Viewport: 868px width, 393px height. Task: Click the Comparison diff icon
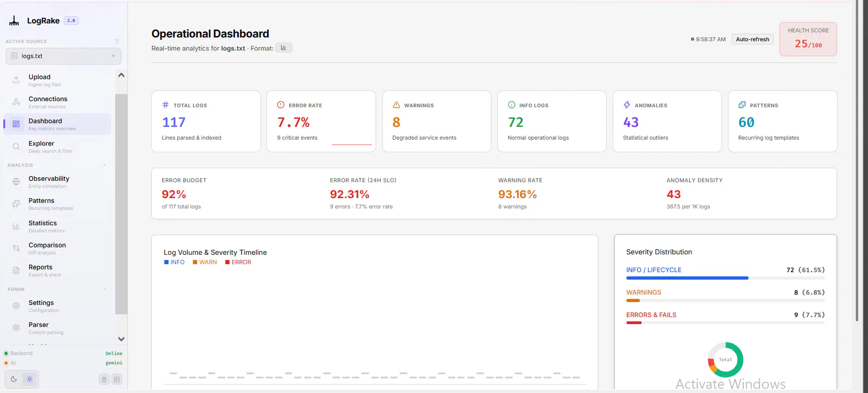(x=16, y=248)
